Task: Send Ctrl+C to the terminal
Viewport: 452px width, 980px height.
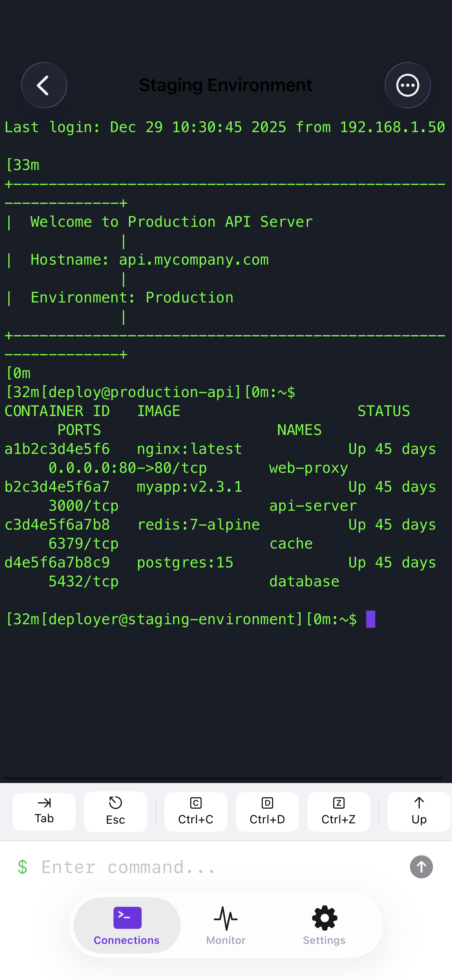Action: tap(196, 811)
